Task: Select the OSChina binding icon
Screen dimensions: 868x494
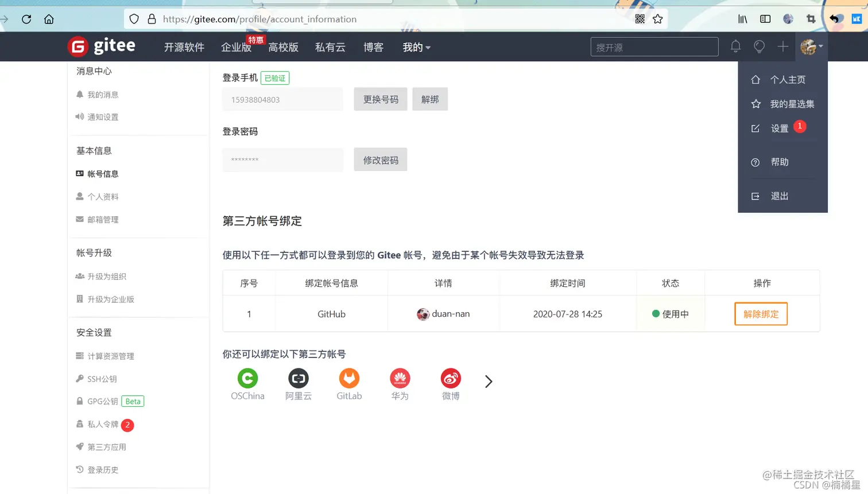Action: pyautogui.click(x=247, y=379)
